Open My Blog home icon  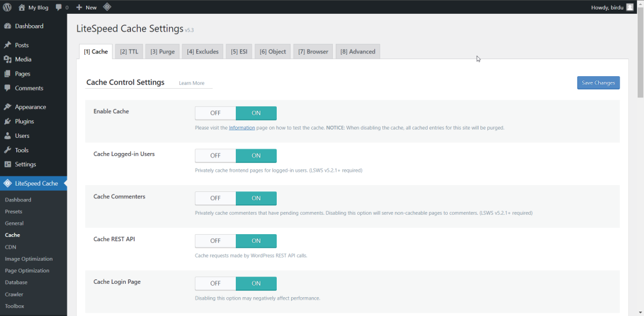pos(22,8)
